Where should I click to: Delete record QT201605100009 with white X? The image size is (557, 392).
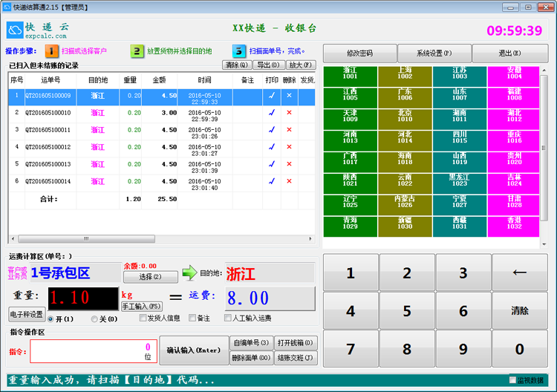coord(289,96)
